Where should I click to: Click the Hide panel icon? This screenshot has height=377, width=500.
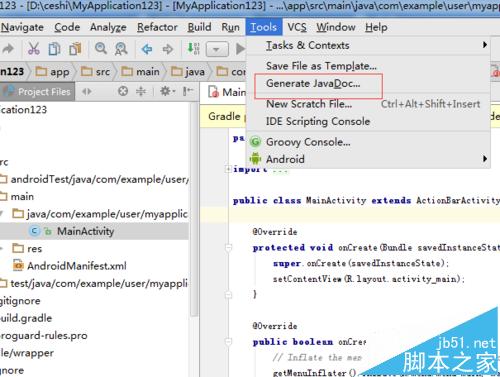188,91
